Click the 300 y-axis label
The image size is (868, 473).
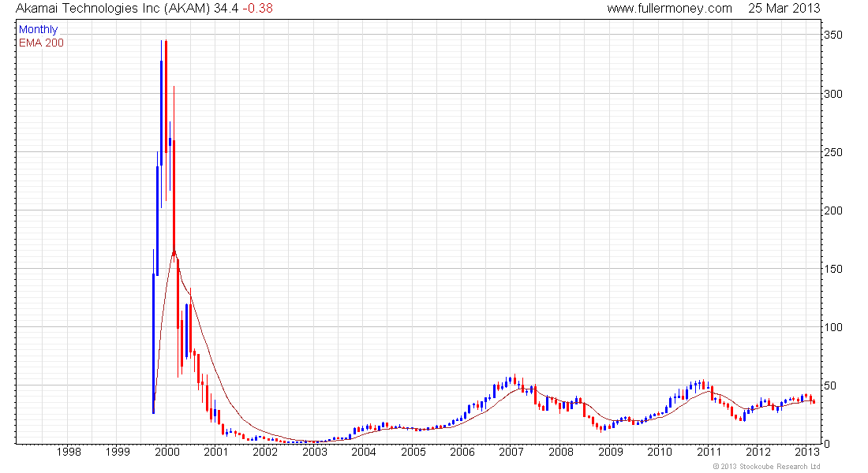point(833,94)
